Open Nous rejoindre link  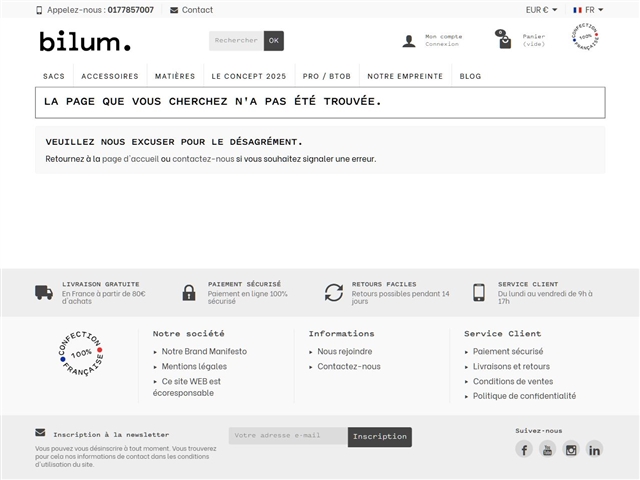tap(345, 351)
